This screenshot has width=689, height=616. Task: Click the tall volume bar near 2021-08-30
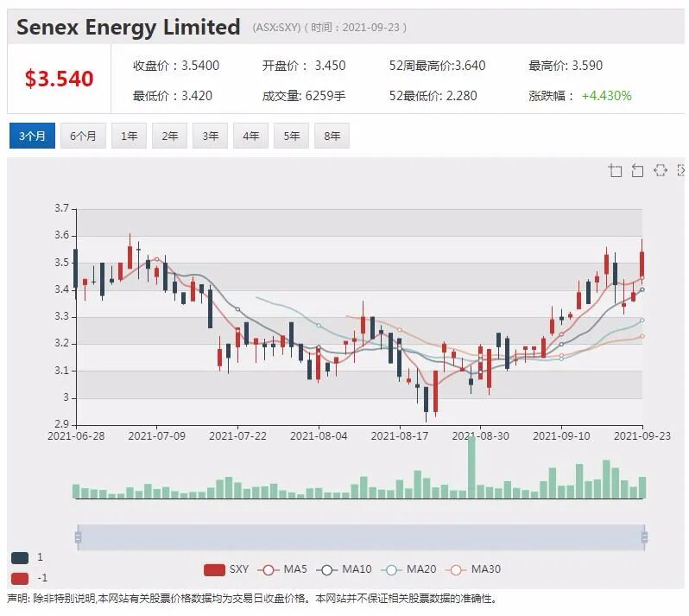point(471,467)
